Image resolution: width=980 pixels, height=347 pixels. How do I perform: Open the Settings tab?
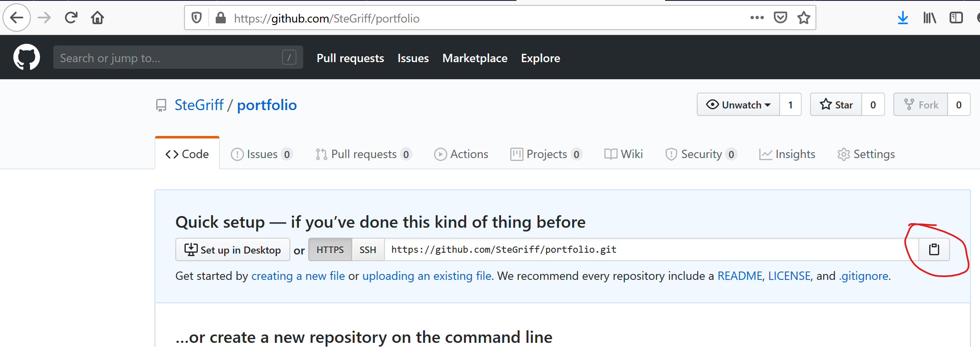[x=866, y=154]
